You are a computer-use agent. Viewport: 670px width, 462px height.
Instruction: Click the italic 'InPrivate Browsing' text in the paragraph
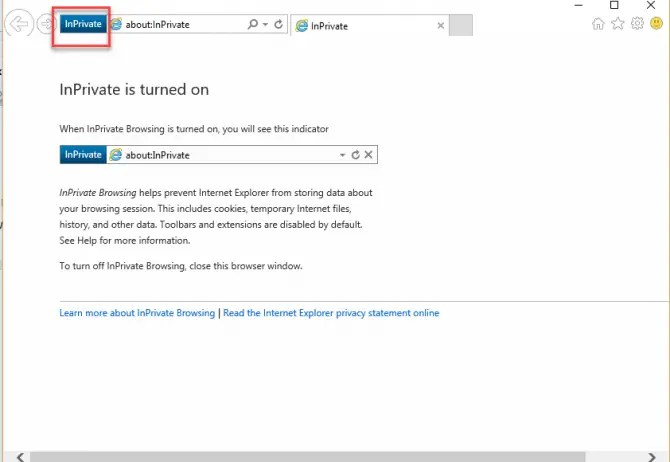click(x=98, y=193)
